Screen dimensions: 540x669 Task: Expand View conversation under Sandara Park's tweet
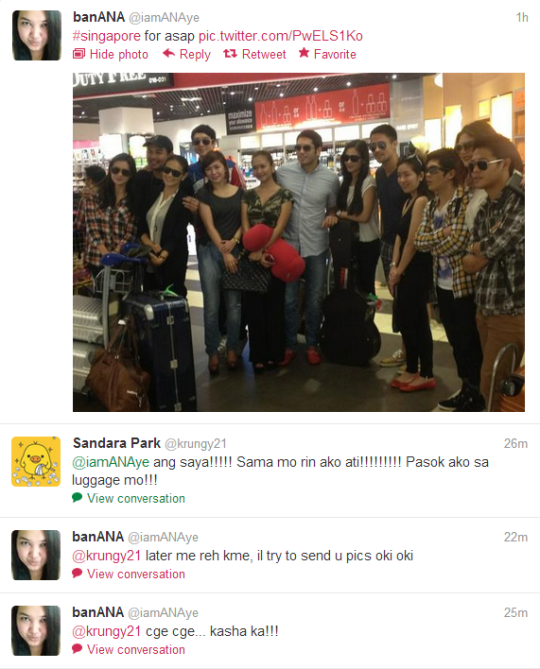coord(136,498)
